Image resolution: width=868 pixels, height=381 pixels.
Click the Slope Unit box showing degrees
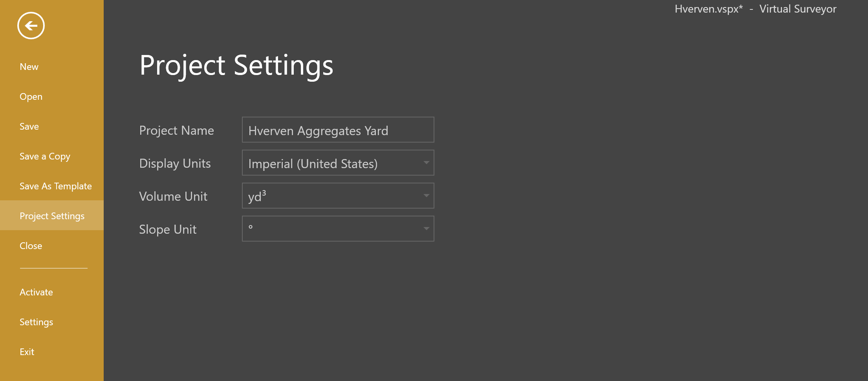pos(338,229)
